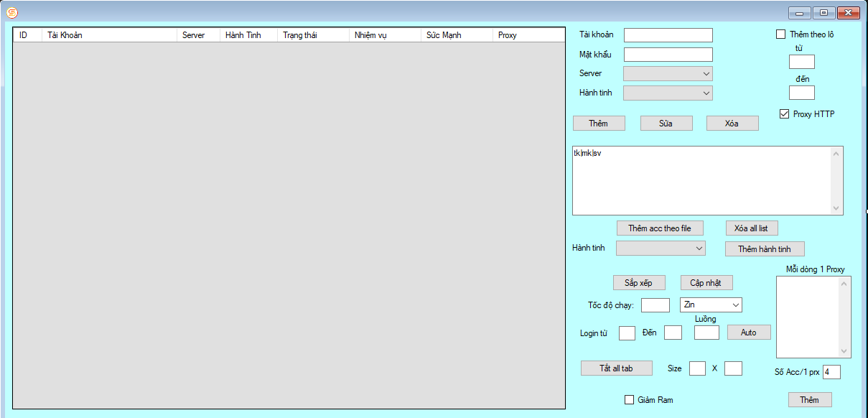The height and width of the screenshot is (418, 868).
Task: Focus the Tài khoản input field
Action: [668, 35]
